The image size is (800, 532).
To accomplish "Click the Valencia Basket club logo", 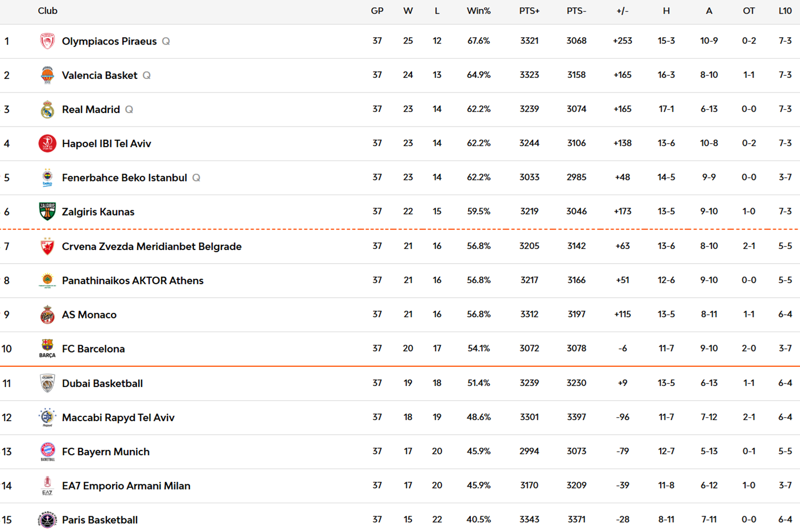I will coord(47,75).
